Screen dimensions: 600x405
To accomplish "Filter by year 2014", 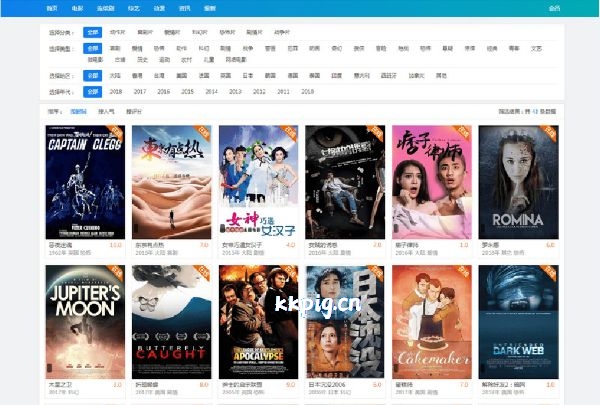I will 211,91.
